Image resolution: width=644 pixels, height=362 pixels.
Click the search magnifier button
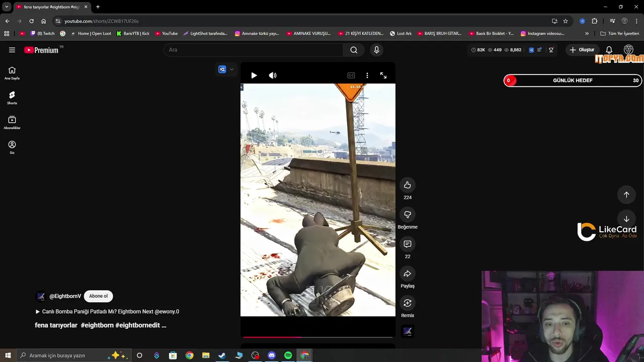pyautogui.click(x=354, y=50)
